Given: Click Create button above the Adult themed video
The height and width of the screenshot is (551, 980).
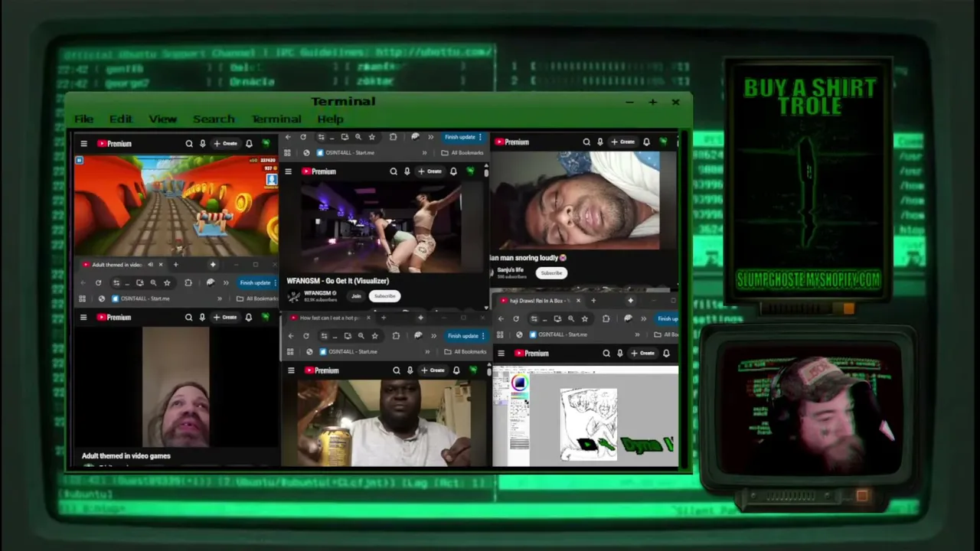Looking at the screenshot, I should tap(225, 317).
